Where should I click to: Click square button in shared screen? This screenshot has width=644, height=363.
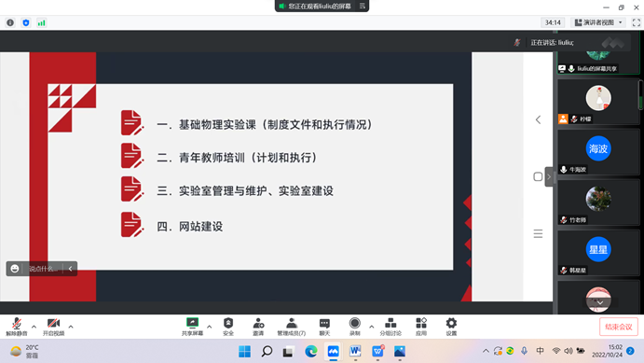(538, 176)
